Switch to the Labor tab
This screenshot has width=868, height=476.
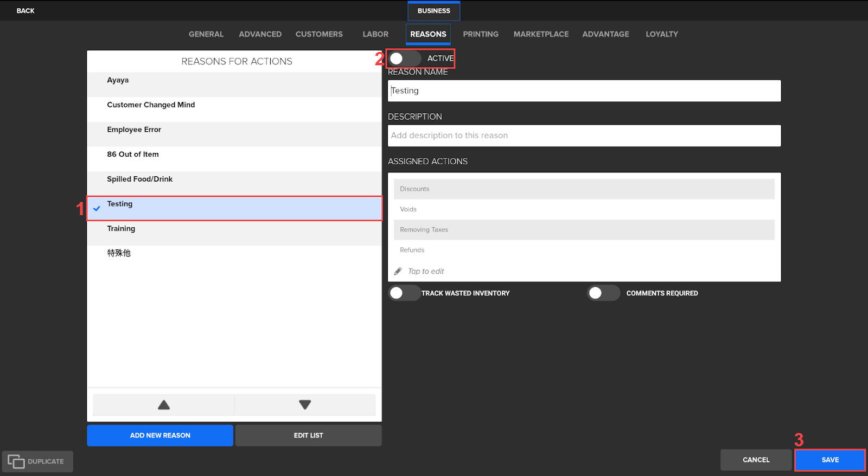tap(375, 34)
